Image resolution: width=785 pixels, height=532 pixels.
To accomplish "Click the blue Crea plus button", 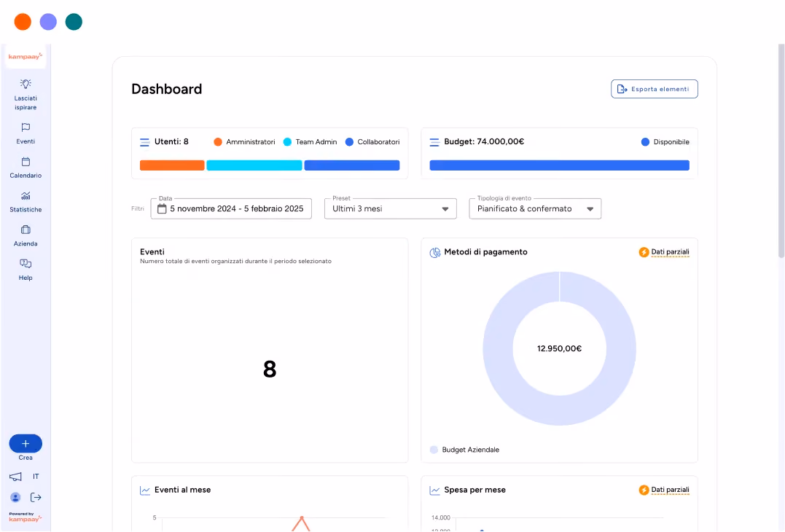I will tap(26, 443).
